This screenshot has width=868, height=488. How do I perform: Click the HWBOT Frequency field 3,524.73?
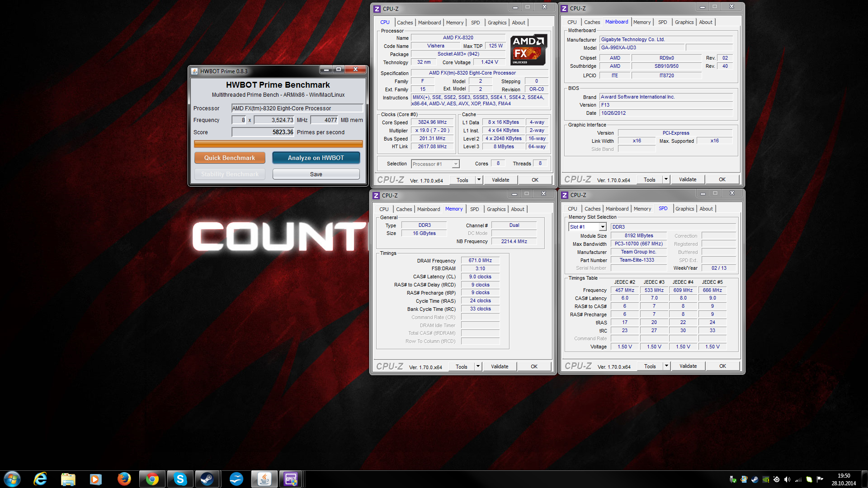274,120
